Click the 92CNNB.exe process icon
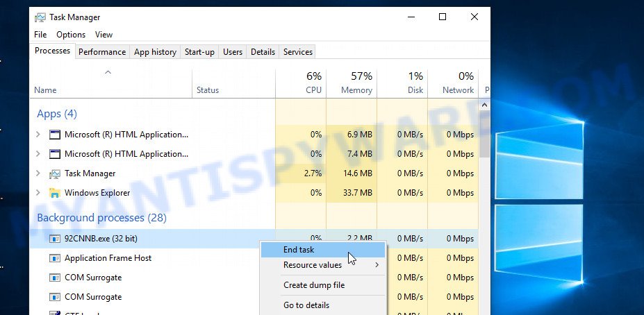 pos(55,239)
